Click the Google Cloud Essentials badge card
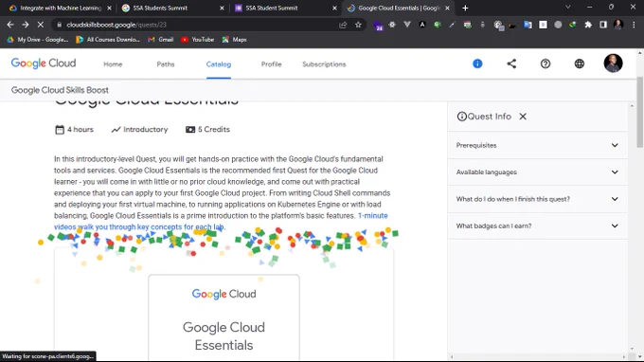The image size is (644, 362). tap(224, 318)
